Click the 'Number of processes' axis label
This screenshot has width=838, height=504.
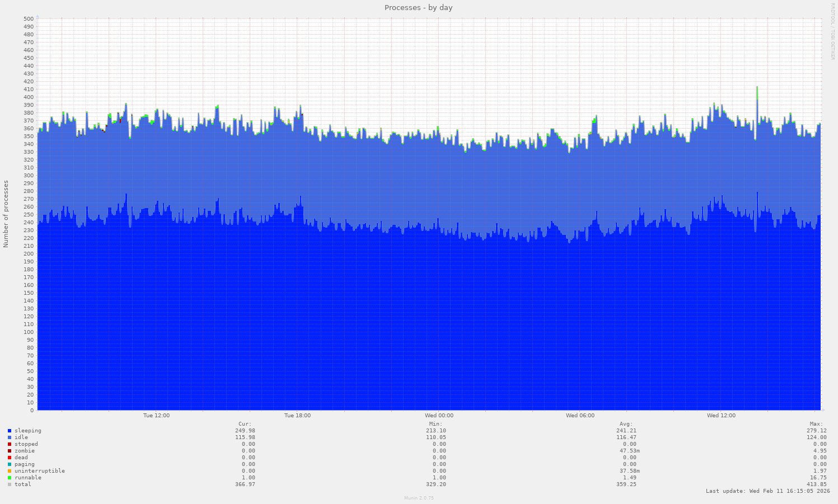click(x=6, y=214)
